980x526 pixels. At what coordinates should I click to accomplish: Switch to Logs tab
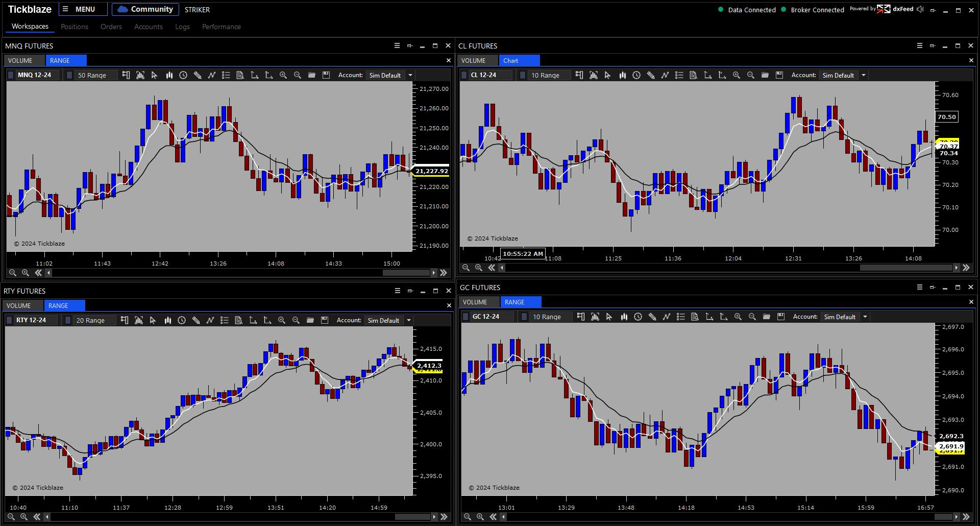pyautogui.click(x=182, y=27)
